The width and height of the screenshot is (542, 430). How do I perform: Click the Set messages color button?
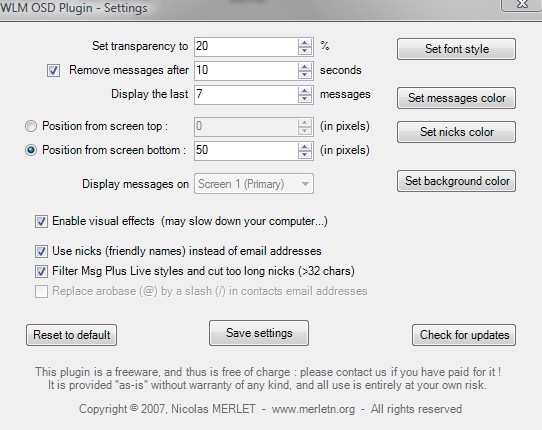pyautogui.click(x=456, y=98)
